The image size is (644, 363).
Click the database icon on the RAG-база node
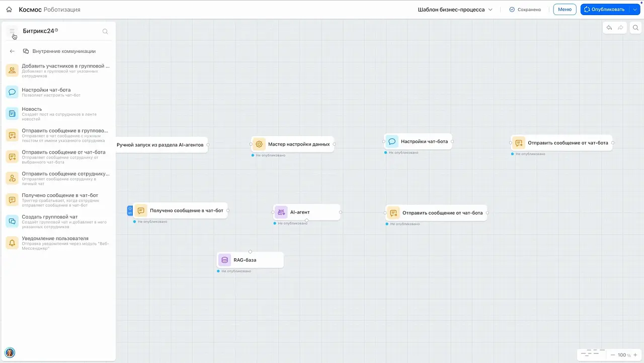coord(224,260)
